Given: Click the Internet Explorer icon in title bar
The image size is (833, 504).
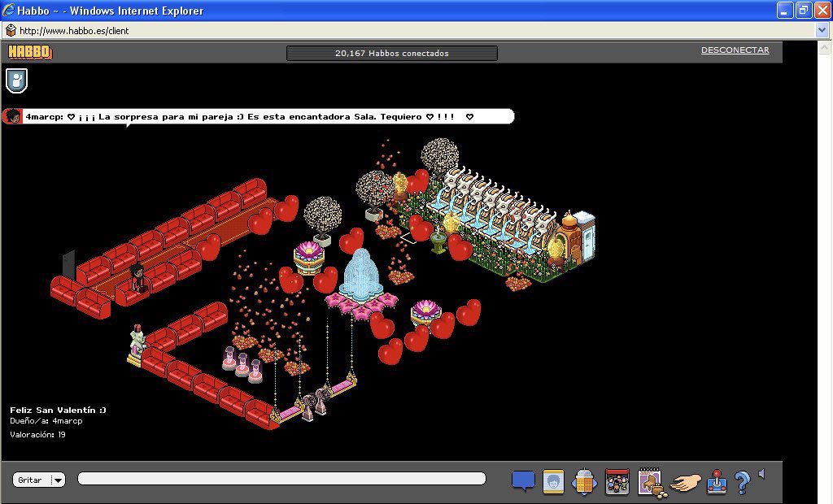Looking at the screenshot, I should tap(8, 10).
